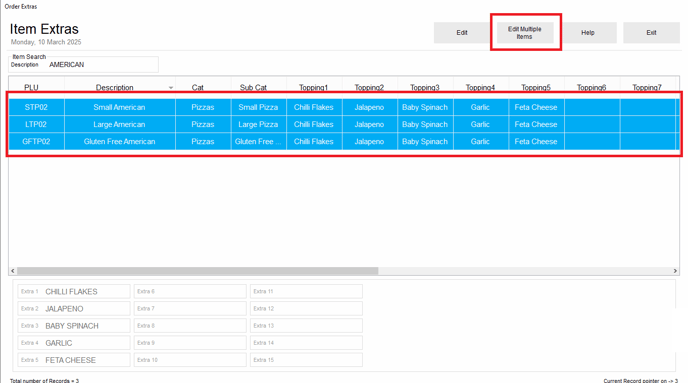Click the Topping5 column header
This screenshot has width=688, height=383.
(537, 87)
